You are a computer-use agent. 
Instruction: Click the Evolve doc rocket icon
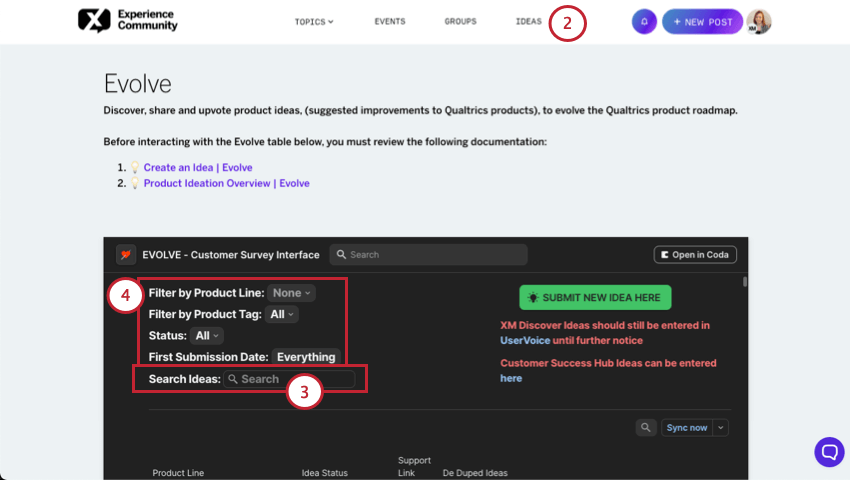point(126,254)
